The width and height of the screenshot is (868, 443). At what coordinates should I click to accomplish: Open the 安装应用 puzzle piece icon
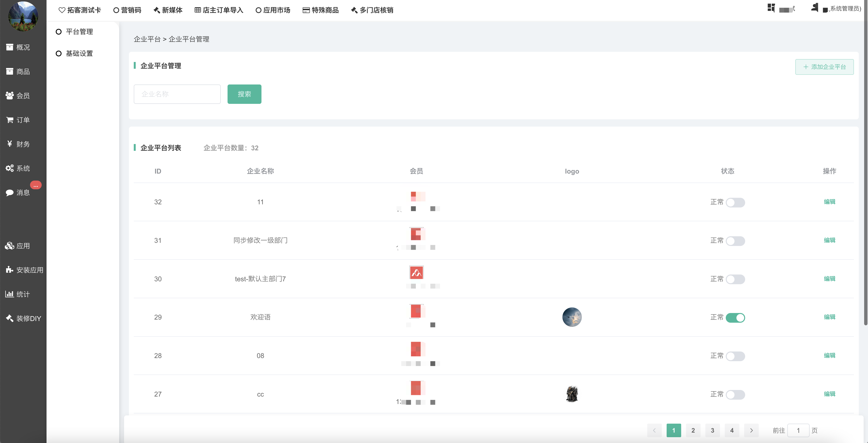tap(9, 270)
